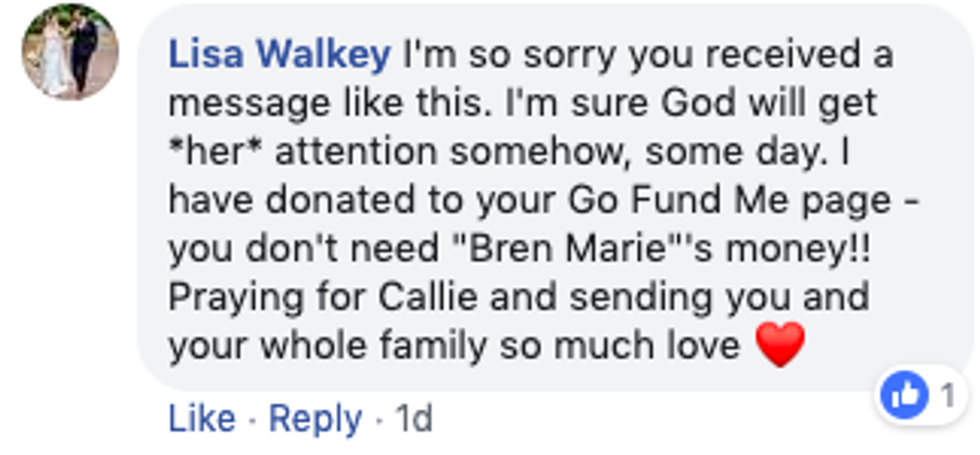Screen dimensions: 980x455
Task: Click Lisa Walkey's profile picture
Action: [70, 50]
